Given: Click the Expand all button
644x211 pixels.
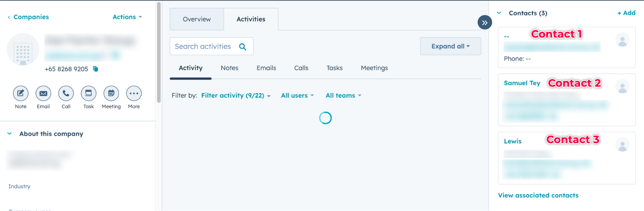Looking at the screenshot, I should tap(450, 46).
